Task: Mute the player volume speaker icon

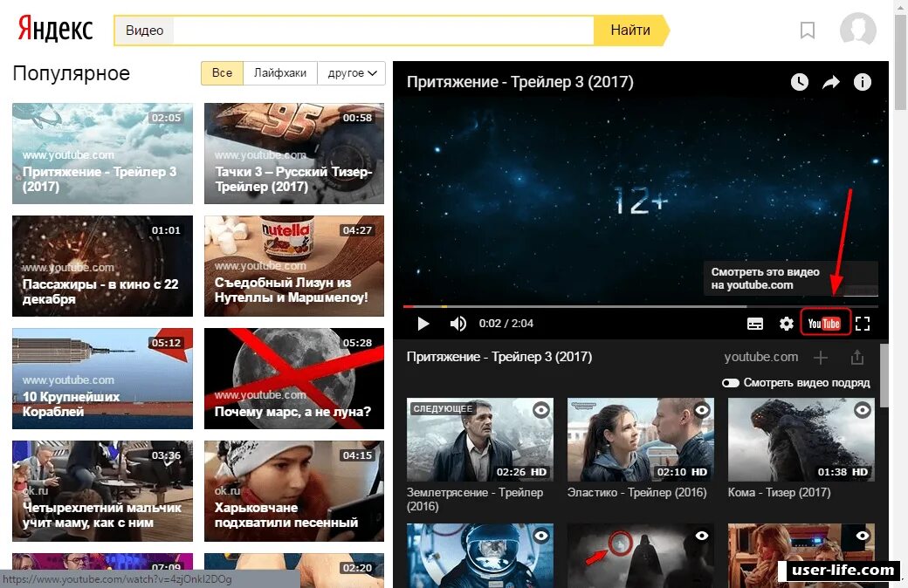Action: tap(458, 324)
